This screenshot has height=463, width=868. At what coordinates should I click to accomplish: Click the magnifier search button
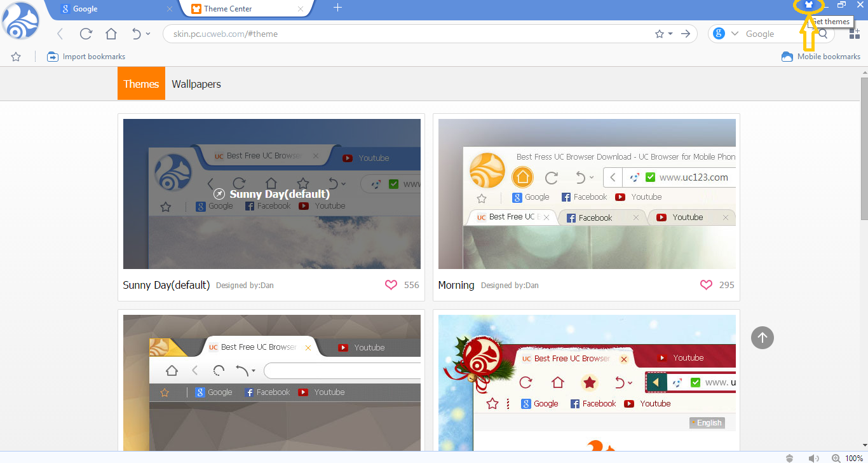tap(823, 34)
